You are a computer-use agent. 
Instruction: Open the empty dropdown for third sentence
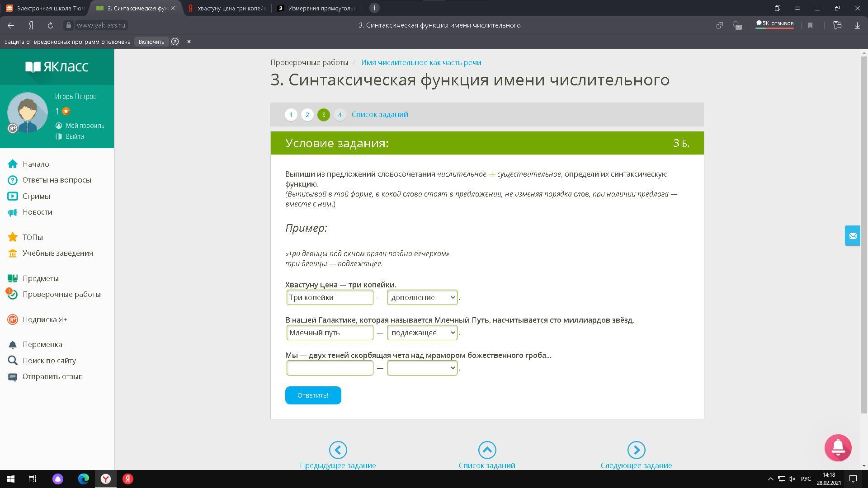click(422, 368)
